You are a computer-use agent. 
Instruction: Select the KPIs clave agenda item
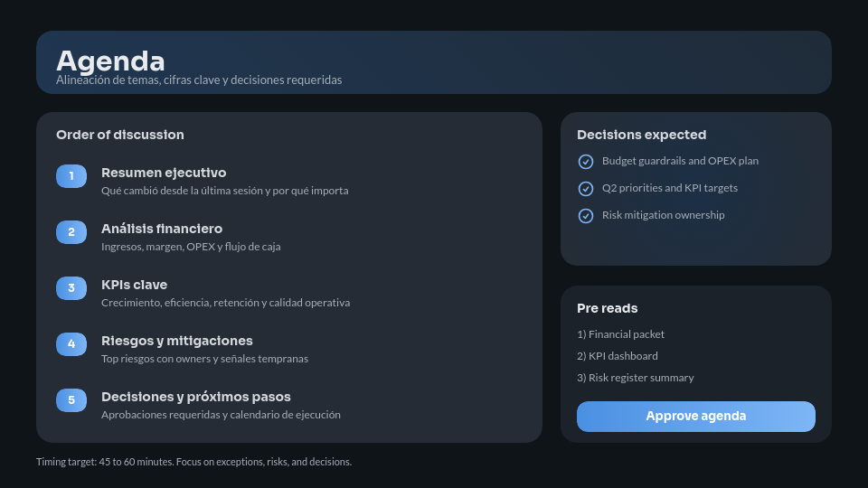coord(134,285)
